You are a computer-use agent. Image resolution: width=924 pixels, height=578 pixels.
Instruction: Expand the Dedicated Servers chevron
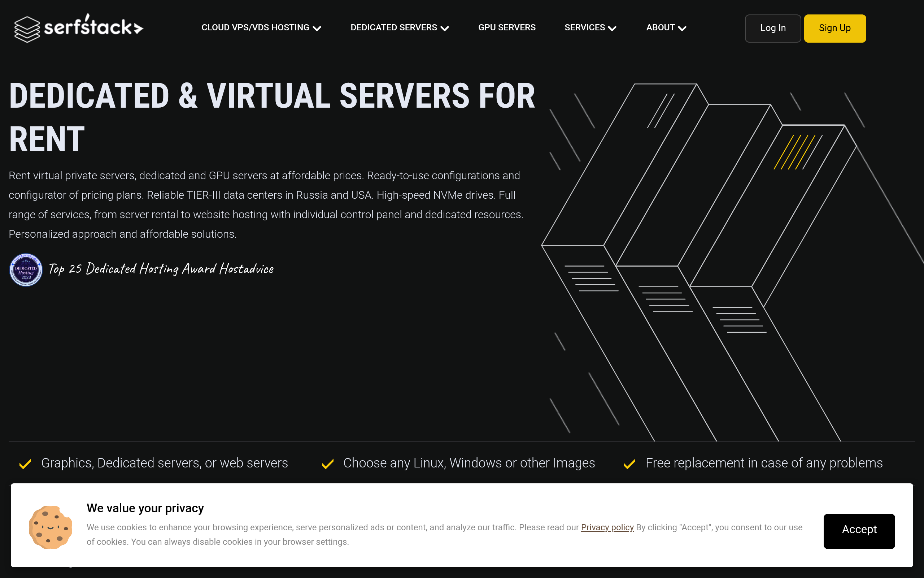[x=444, y=28]
